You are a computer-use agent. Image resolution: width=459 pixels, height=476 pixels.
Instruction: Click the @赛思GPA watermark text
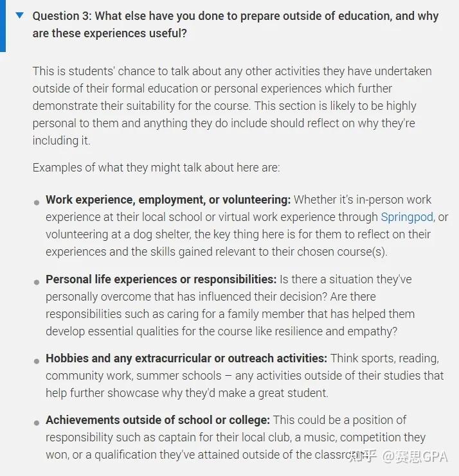pyautogui.click(x=415, y=457)
